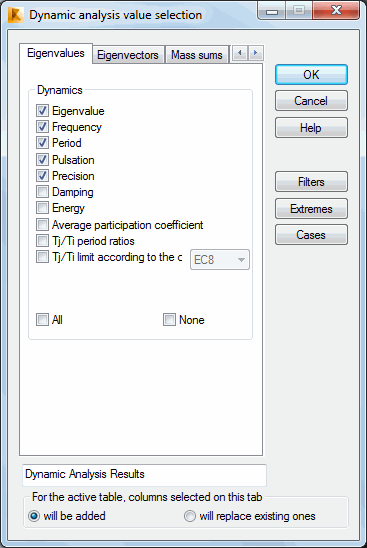Click the Robot application icon in title bar
The width and height of the screenshot is (367, 548).
[x=16, y=15]
